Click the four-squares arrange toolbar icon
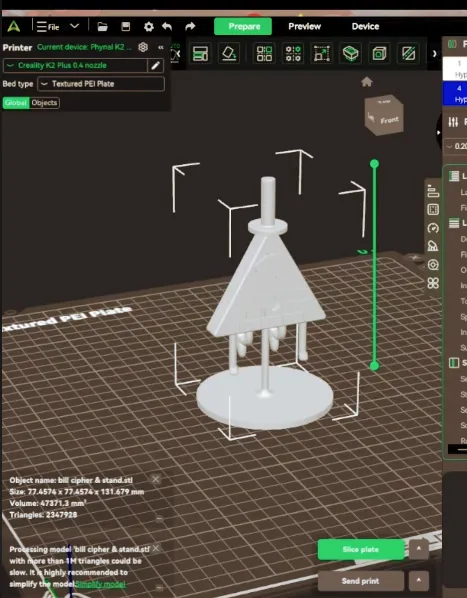The height and width of the screenshot is (598, 467). click(264, 53)
